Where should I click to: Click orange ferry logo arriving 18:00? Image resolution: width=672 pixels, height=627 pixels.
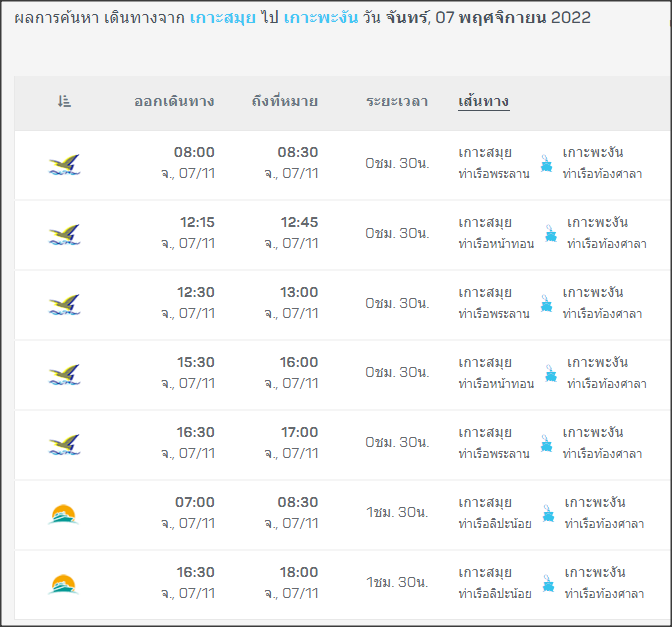click(x=63, y=584)
